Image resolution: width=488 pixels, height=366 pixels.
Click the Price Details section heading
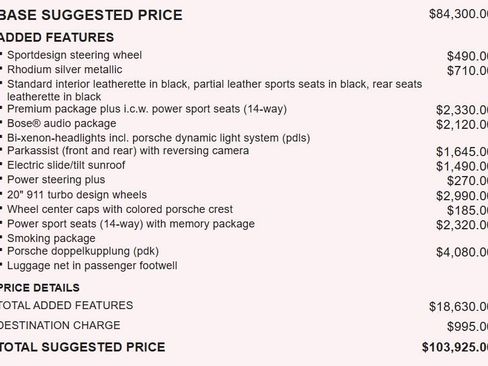(40, 288)
